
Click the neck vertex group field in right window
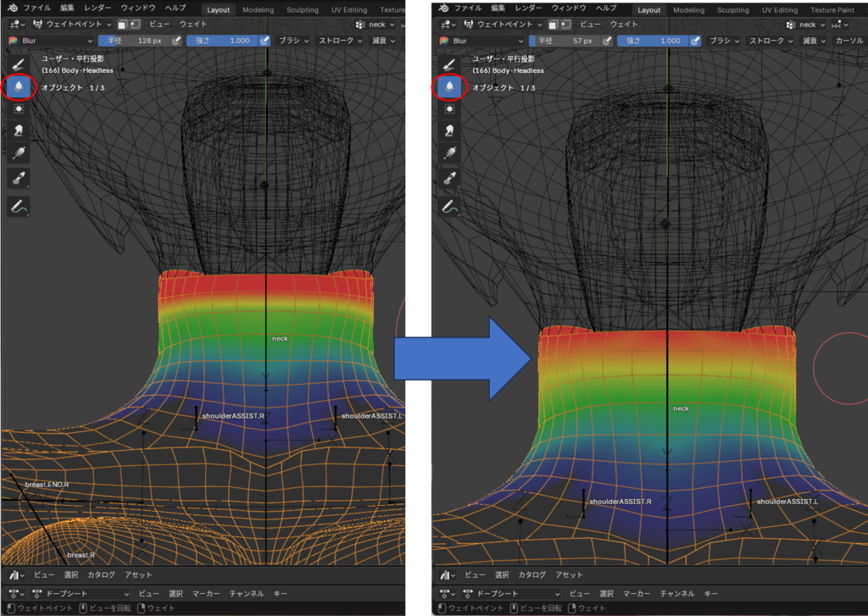pos(808,25)
